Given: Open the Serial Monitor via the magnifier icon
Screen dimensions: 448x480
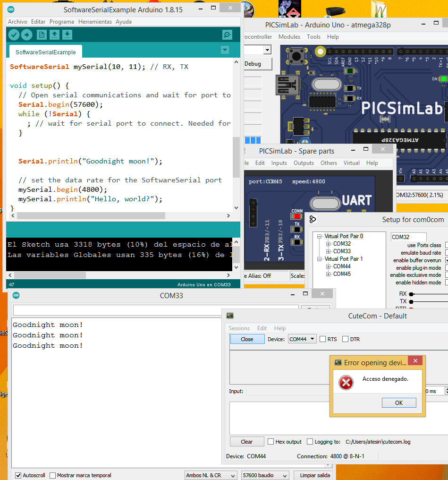Looking at the screenshot, I should coord(227,34).
